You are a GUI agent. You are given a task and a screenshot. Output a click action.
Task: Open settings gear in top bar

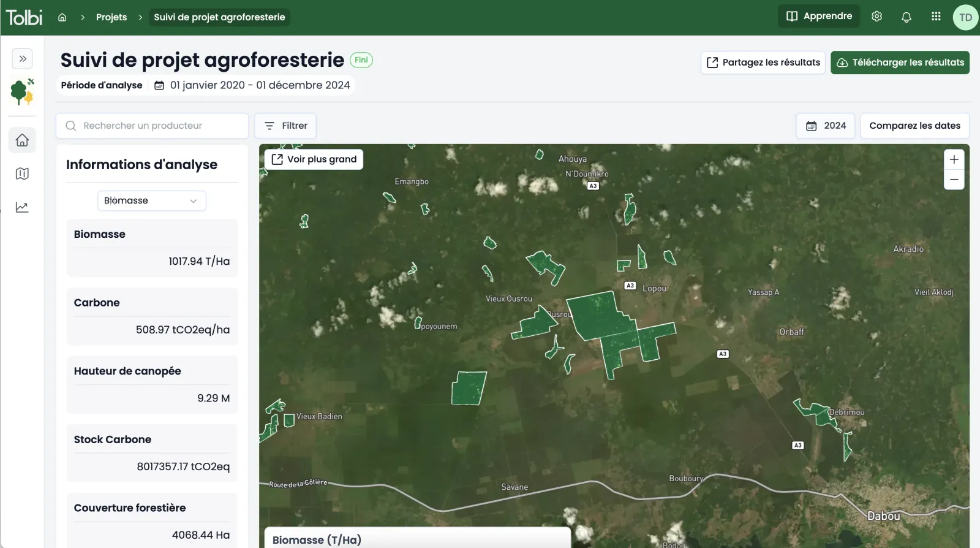click(877, 17)
